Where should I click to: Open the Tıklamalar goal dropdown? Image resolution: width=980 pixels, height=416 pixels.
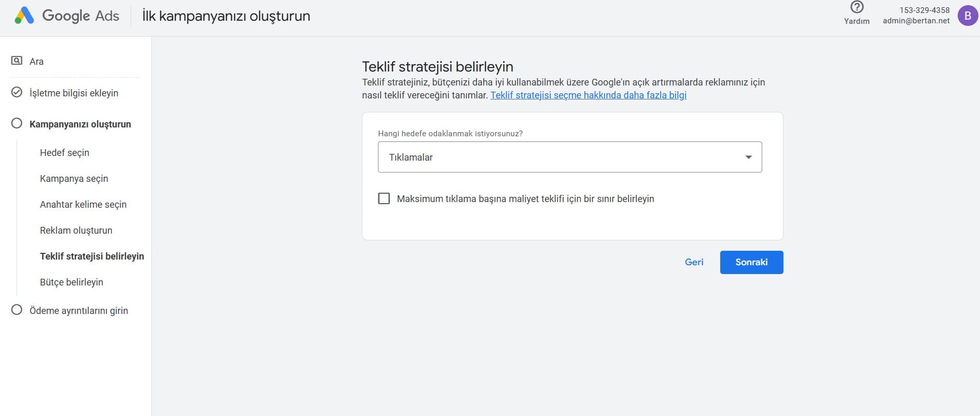point(570,157)
